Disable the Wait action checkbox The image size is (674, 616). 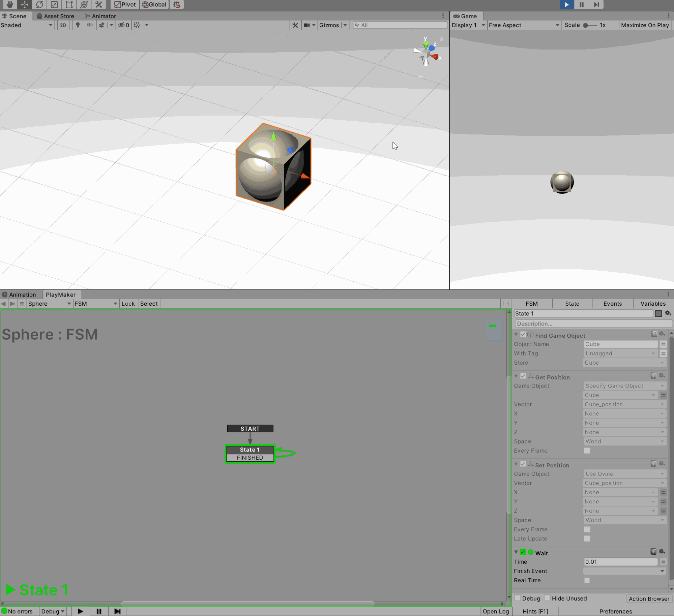click(523, 552)
